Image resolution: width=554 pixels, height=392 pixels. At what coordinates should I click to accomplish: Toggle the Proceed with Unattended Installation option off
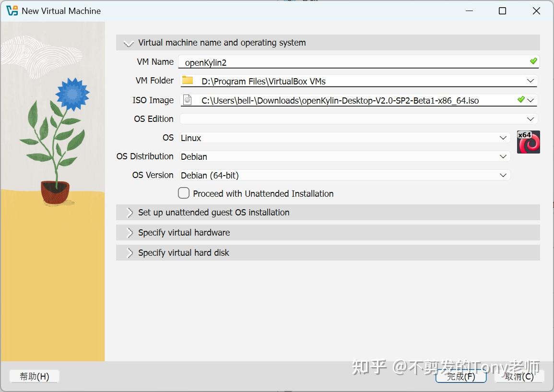pyautogui.click(x=184, y=193)
